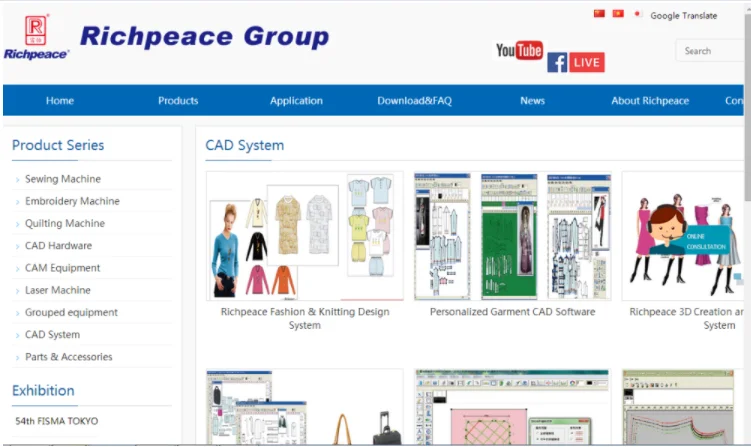Click the Richpeace logo
The height and width of the screenshot is (447, 751).
coord(36,37)
